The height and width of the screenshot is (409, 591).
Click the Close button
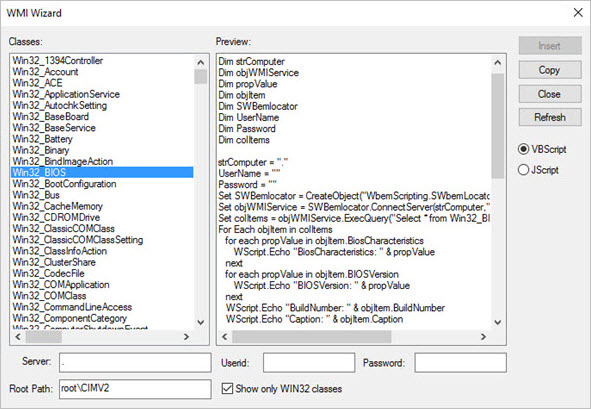pyautogui.click(x=550, y=94)
